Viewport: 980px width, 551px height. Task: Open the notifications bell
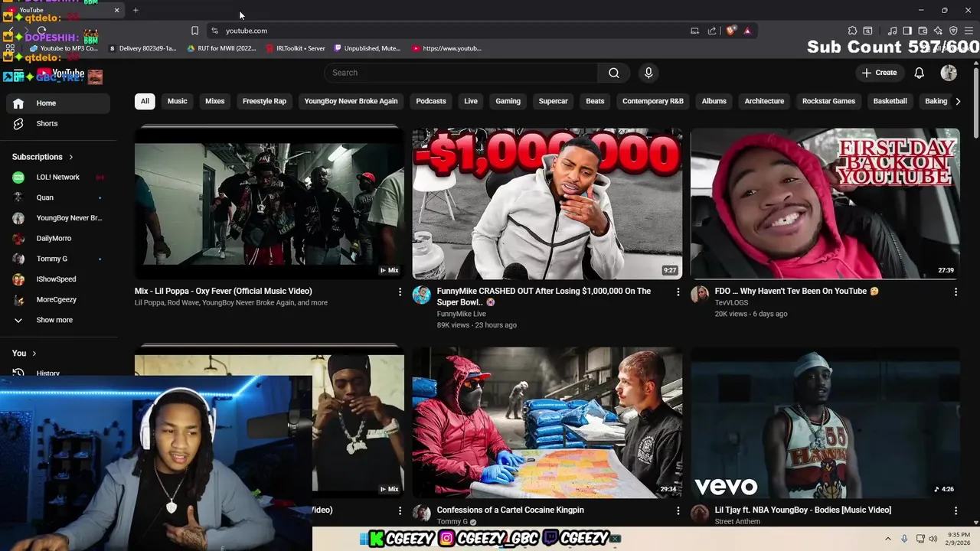tap(919, 73)
